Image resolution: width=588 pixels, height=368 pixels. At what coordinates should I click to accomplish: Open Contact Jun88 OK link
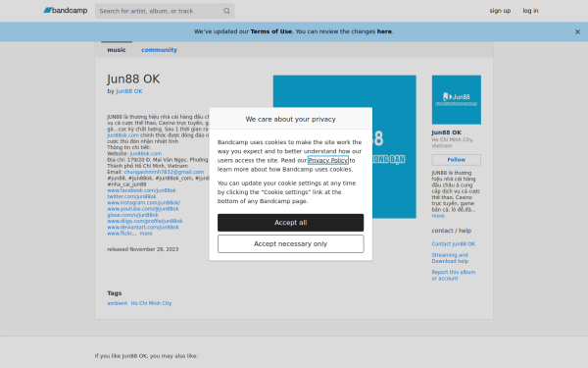click(x=454, y=244)
